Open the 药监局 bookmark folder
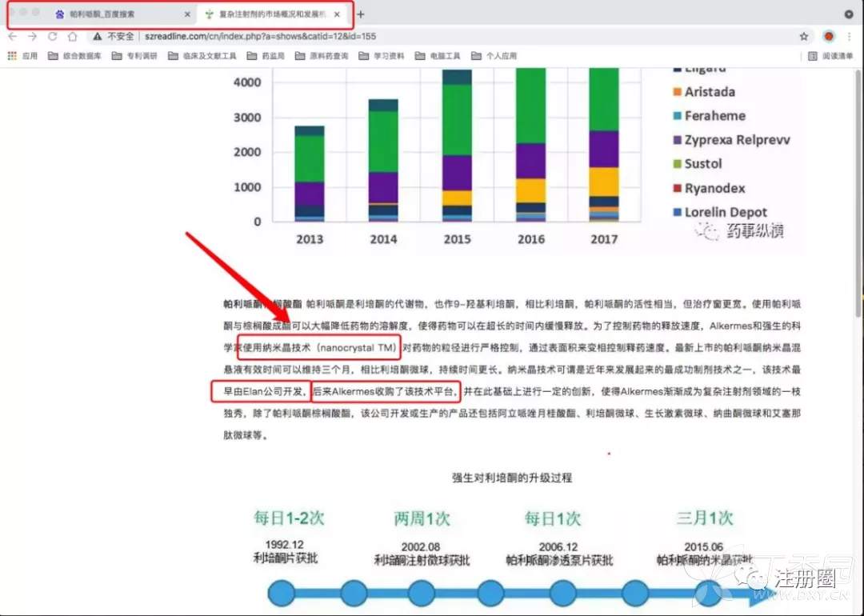This screenshot has height=616, width=864. pyautogui.click(x=266, y=56)
